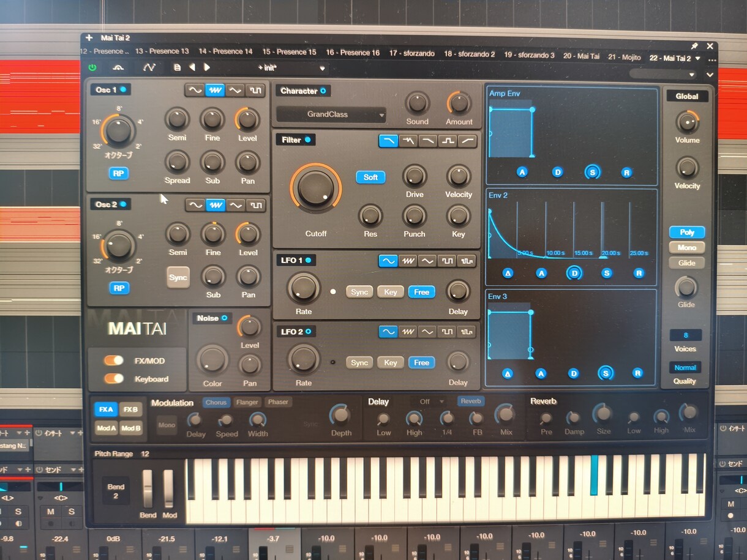Viewport: 747px width, 560px height.
Task: Toggle Filter section on/off
Action: pyautogui.click(x=307, y=140)
